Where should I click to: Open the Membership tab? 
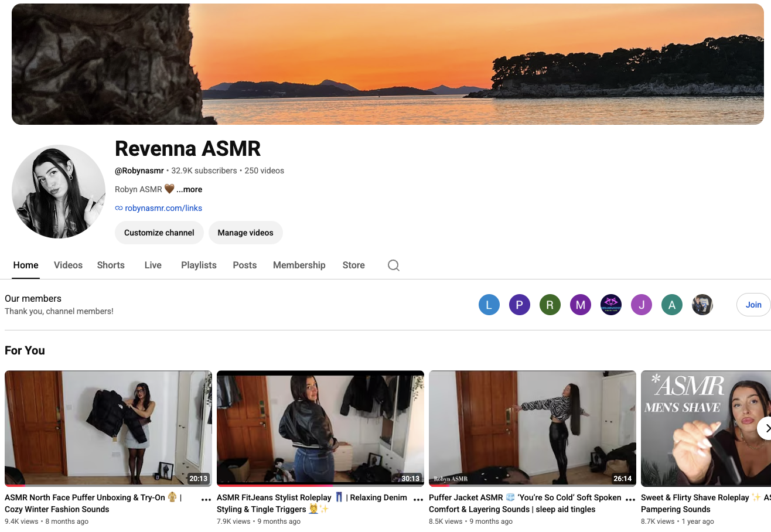pyautogui.click(x=299, y=265)
